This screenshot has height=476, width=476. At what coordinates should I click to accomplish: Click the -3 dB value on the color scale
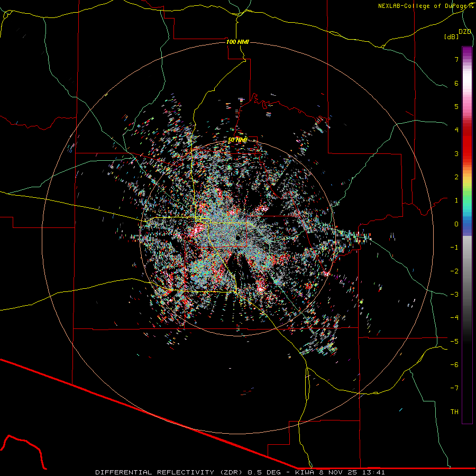[454, 295]
